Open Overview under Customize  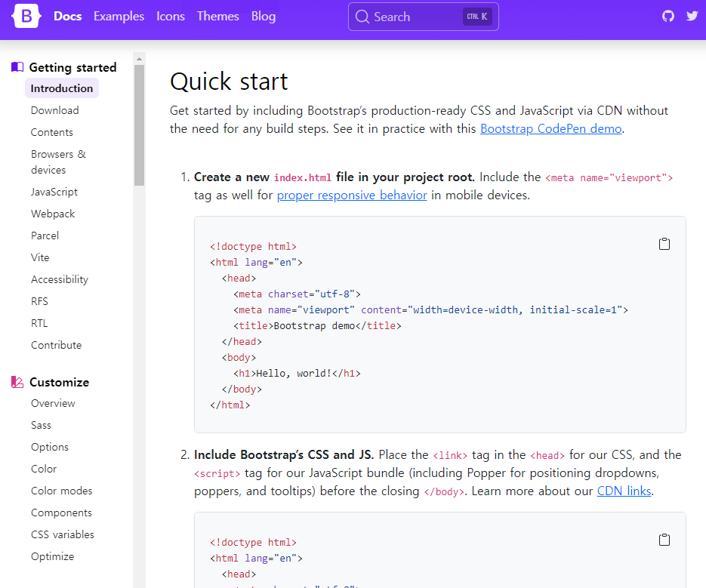pyautogui.click(x=53, y=403)
